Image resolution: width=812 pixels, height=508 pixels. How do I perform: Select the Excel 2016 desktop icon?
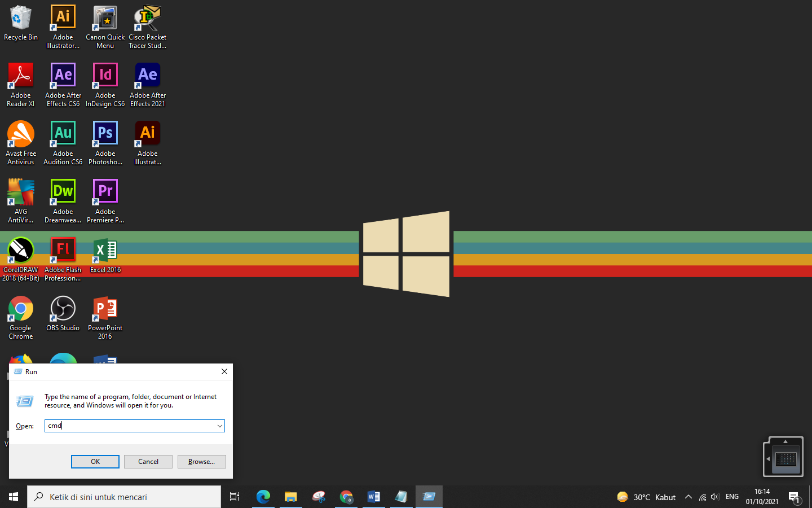pos(105,256)
